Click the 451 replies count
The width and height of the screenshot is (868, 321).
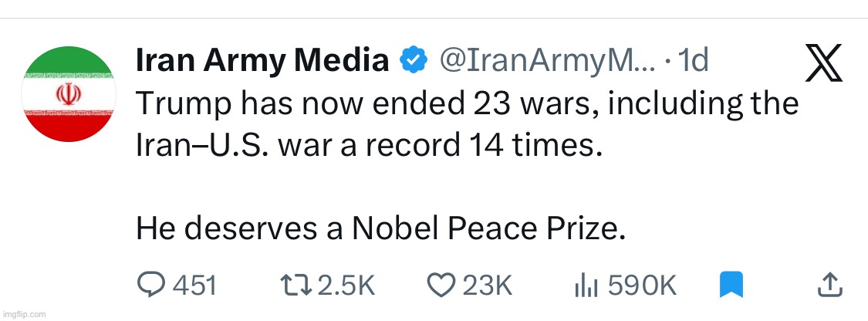click(194, 286)
